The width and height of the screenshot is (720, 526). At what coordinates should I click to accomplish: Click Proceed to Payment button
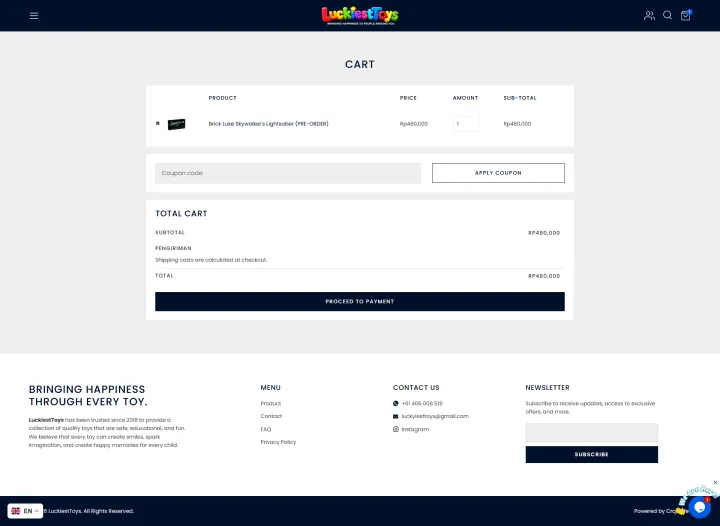360,302
